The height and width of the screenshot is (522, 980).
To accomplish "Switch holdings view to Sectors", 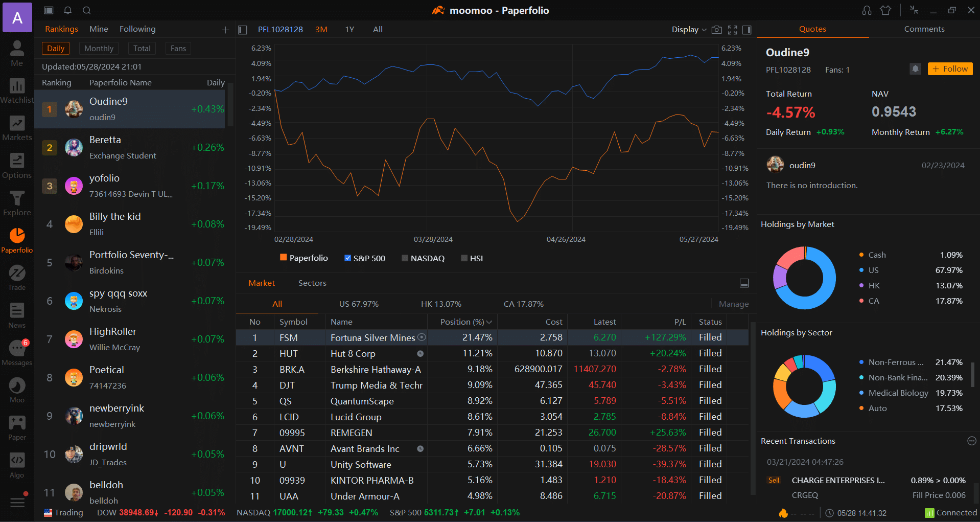I will tap(312, 283).
